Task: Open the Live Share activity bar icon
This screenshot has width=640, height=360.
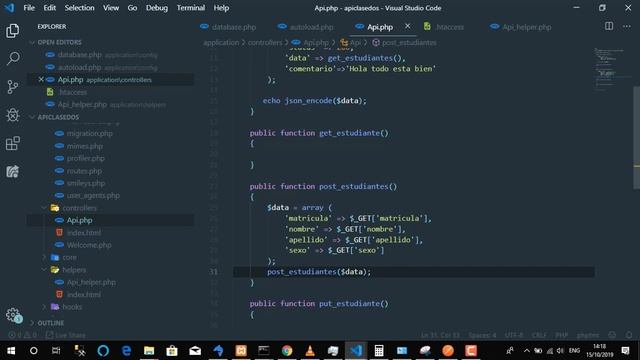Action: click(13, 171)
